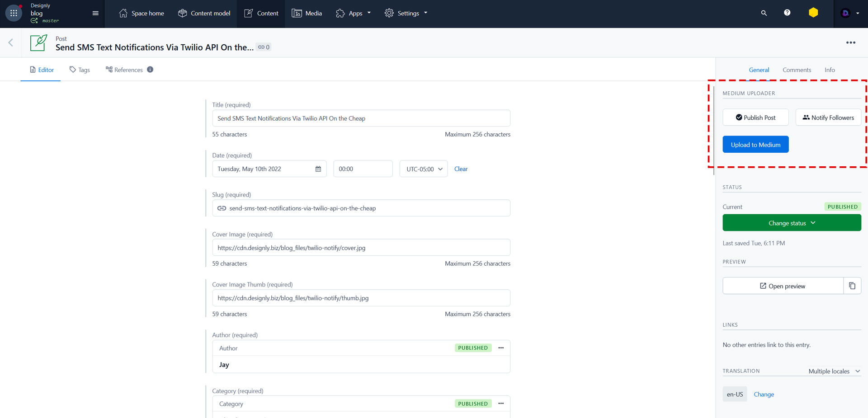Open the Content model section
868x418 pixels.
coord(204,13)
